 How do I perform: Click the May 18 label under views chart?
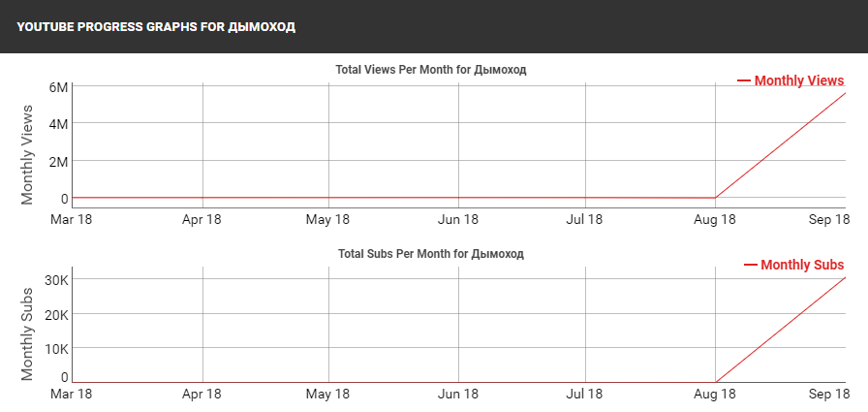[x=327, y=219]
